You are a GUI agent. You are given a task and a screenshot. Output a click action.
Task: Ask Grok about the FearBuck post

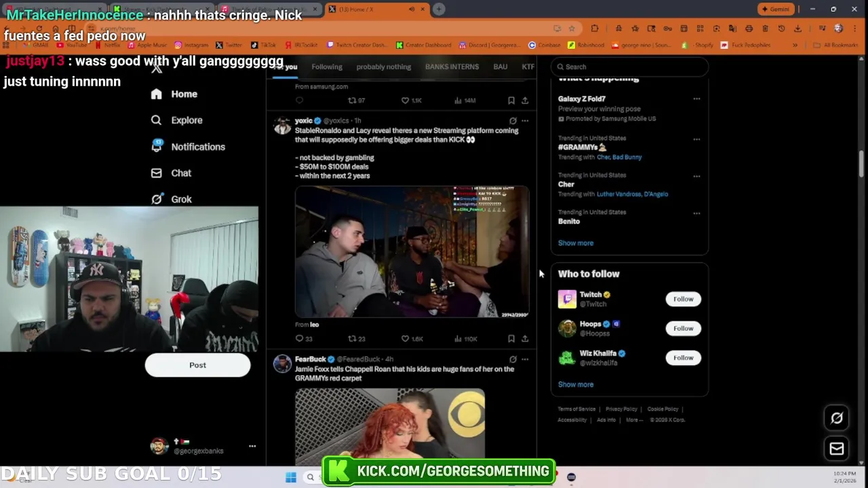(x=513, y=359)
